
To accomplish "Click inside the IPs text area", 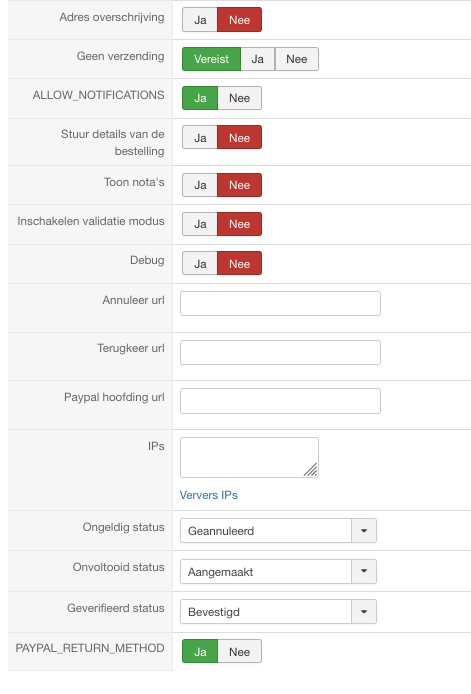I will tap(249, 458).
